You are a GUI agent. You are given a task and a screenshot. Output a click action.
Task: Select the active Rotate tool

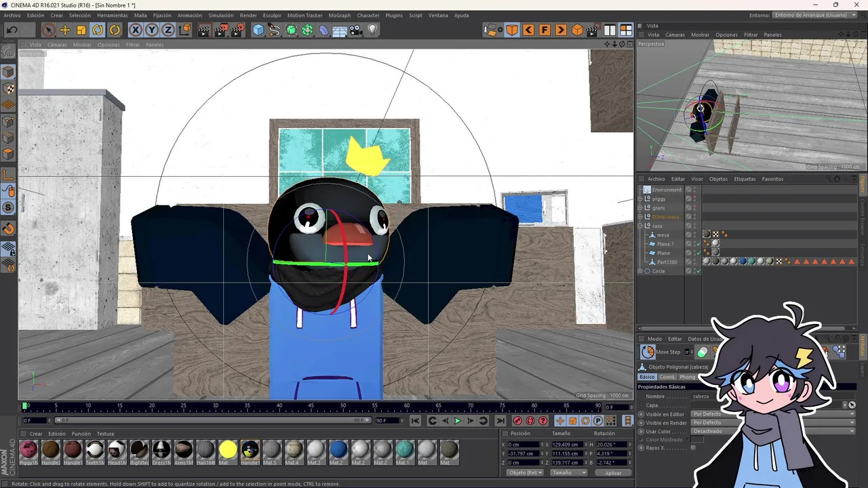98,30
